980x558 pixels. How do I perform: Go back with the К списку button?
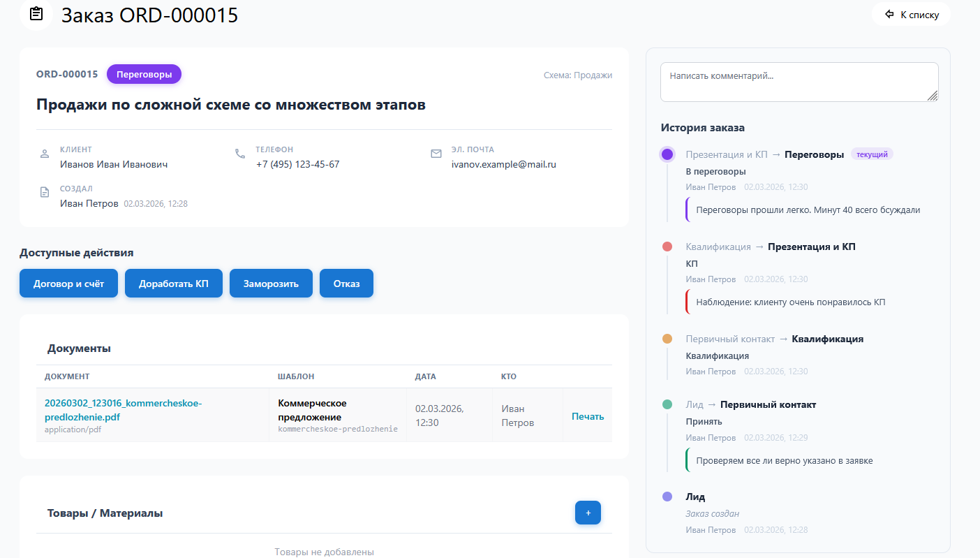(911, 15)
